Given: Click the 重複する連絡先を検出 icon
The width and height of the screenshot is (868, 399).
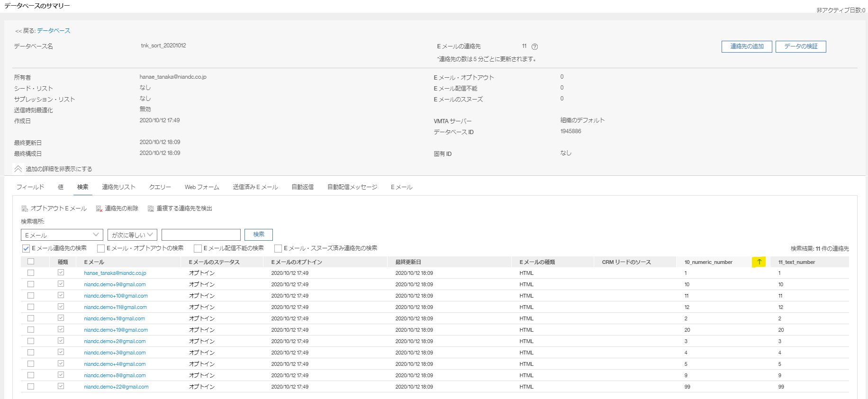Looking at the screenshot, I should coord(151,209).
